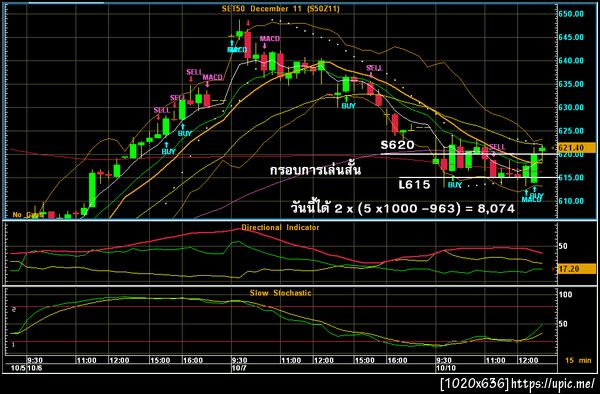Click the 635.00 price axis label
The width and height of the screenshot is (600, 394).
coord(571,84)
